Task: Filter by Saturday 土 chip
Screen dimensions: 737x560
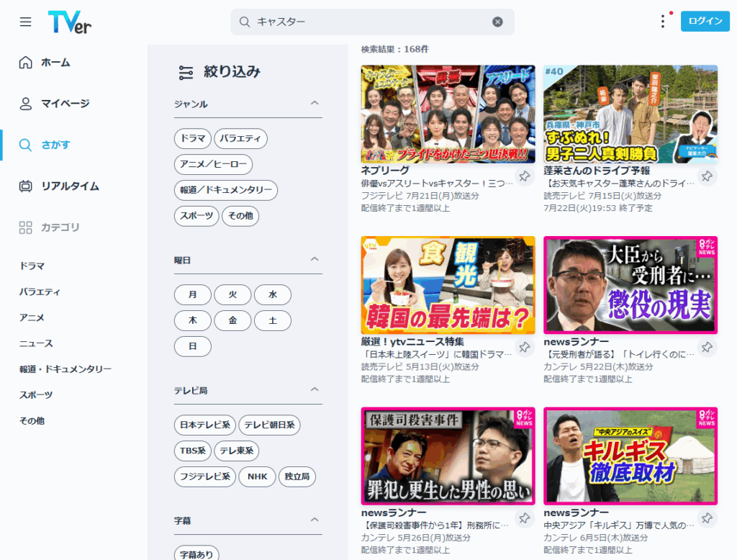Action: [273, 321]
